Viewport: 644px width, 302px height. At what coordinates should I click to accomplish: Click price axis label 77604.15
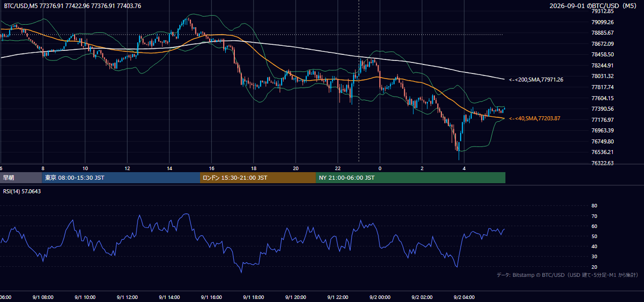click(x=603, y=98)
